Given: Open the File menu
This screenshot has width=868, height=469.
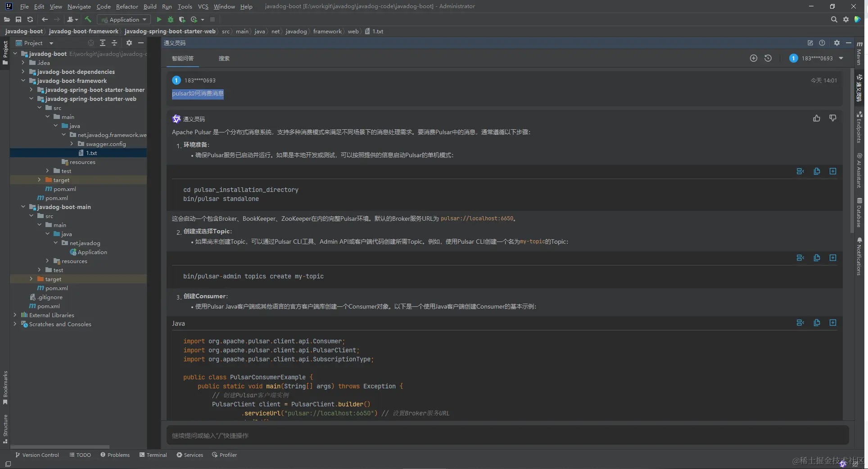Looking at the screenshot, I should 24,6.
